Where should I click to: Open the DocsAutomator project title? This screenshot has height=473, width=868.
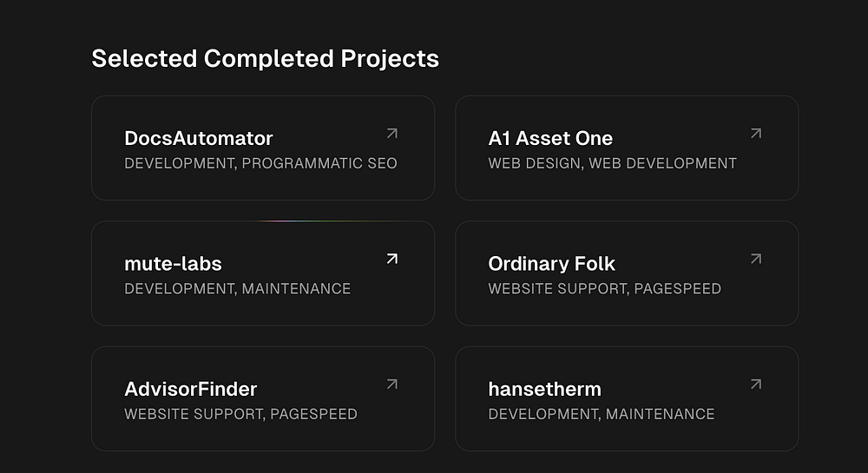tap(199, 138)
